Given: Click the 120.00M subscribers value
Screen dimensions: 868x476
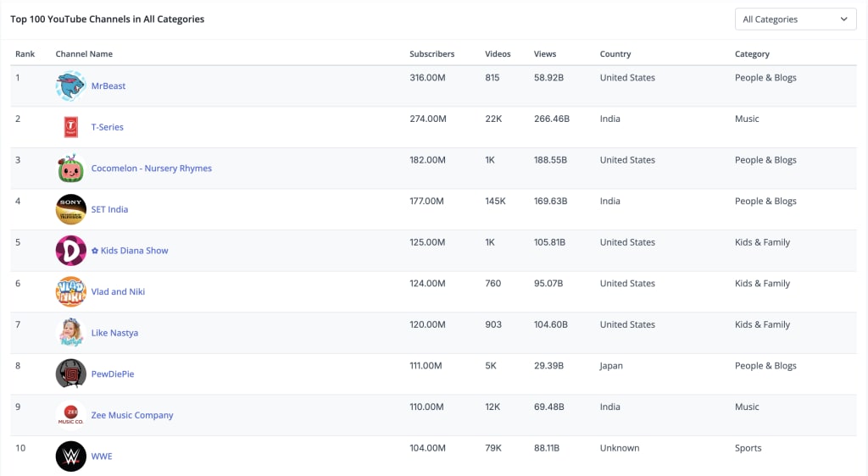Looking at the screenshot, I should 427,324.
